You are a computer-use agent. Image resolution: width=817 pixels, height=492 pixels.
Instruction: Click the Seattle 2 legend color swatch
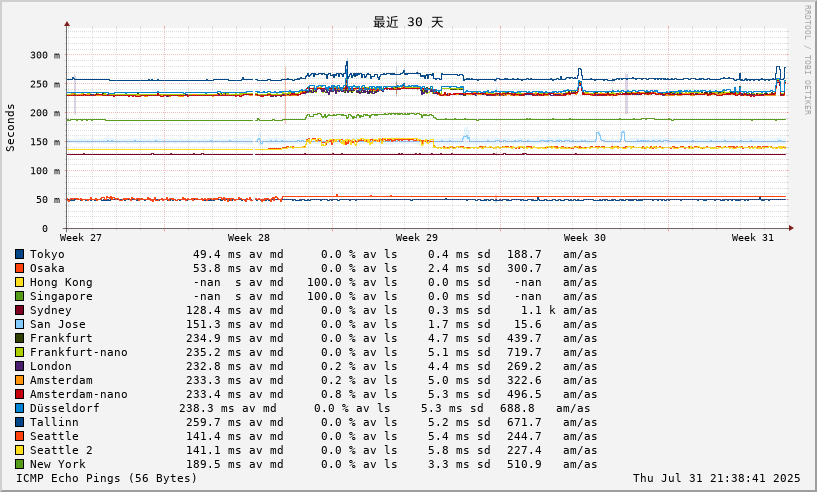tap(19, 450)
